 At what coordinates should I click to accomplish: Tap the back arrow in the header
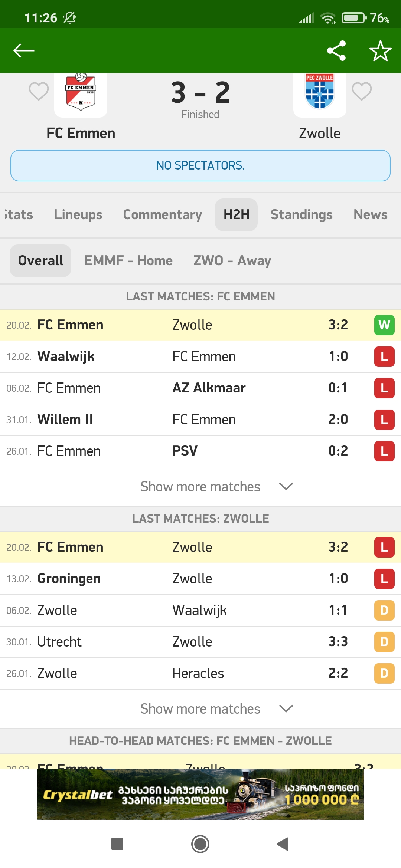[x=23, y=50]
